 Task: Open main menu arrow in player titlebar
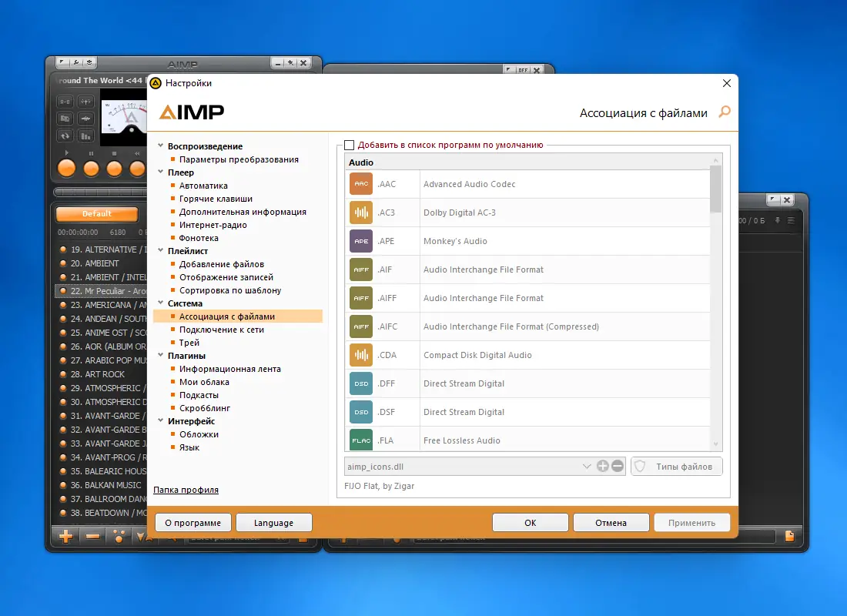click(62, 62)
